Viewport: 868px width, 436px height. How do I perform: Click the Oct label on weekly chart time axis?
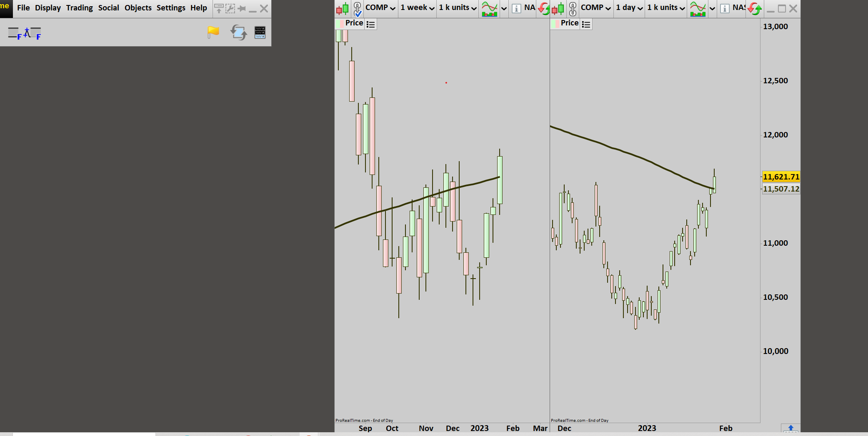point(392,429)
